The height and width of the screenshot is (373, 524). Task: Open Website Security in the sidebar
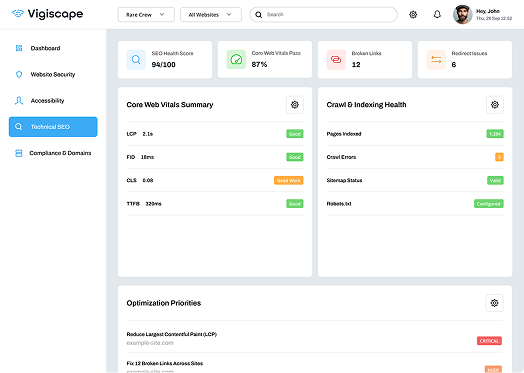53,74
